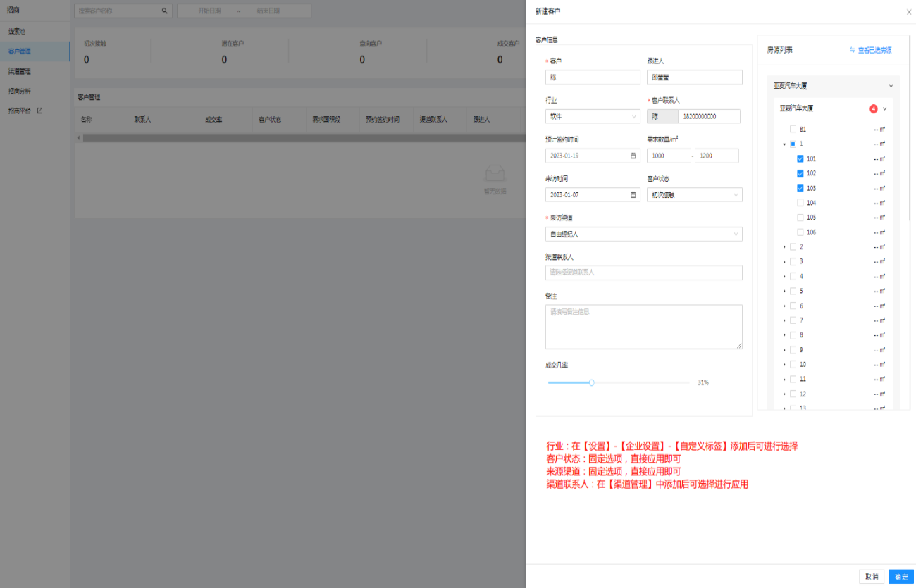The image size is (916, 588).
Task: Click the 结束日期 date input
Action: coord(268,11)
